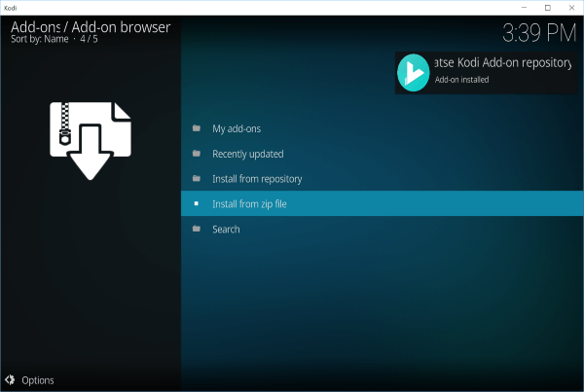Minimize the Kodi window
This screenshot has width=584, height=392.
point(523,7)
